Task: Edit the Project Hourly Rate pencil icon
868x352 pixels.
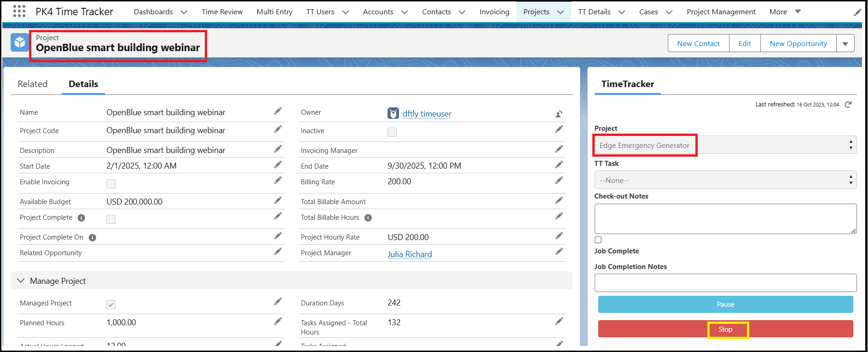Action: pyautogui.click(x=559, y=236)
